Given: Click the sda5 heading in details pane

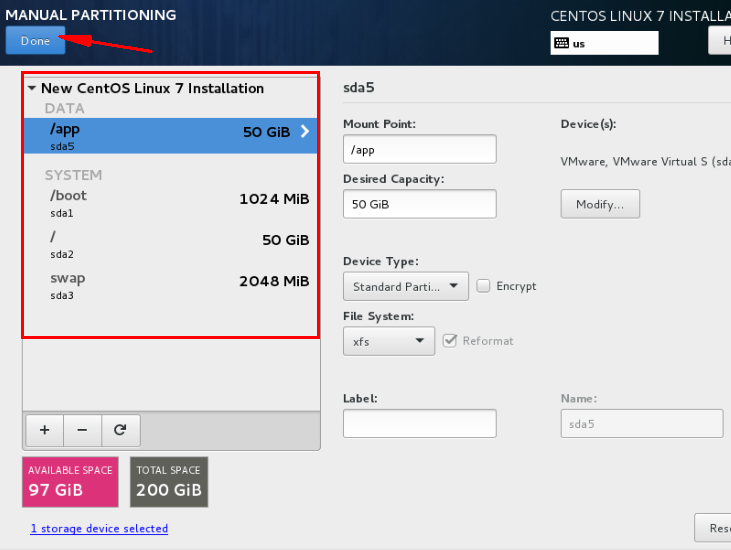Looking at the screenshot, I should [359, 88].
